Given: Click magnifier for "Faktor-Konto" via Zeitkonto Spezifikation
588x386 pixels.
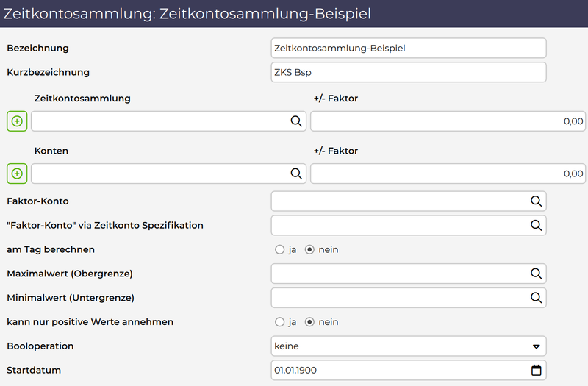Looking at the screenshot, I should click(x=537, y=225).
